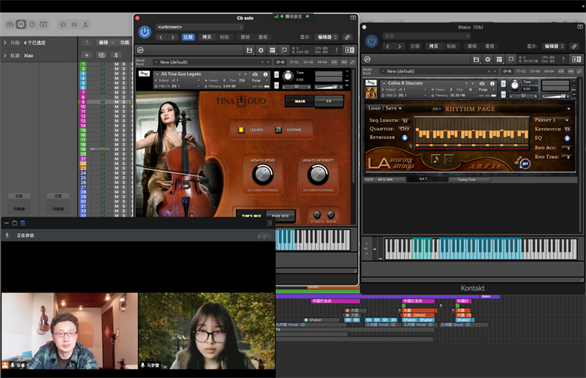Go to next preset in Cb solo window

(172, 37)
